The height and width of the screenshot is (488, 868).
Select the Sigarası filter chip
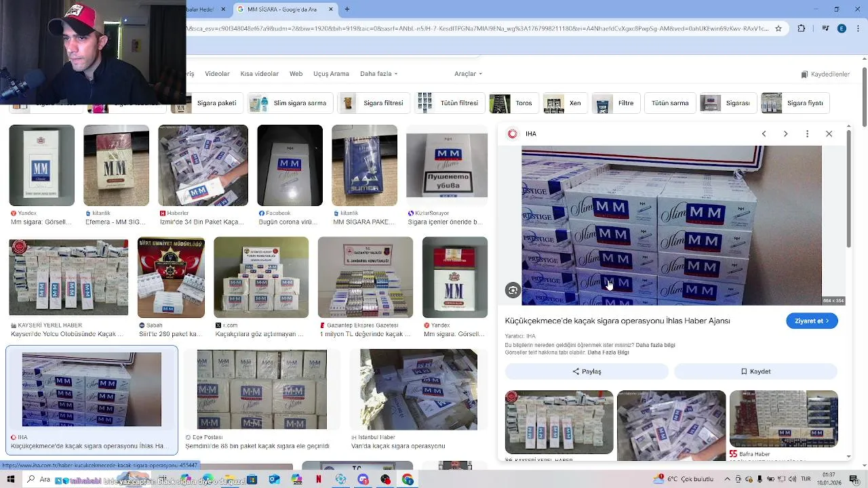(728, 103)
